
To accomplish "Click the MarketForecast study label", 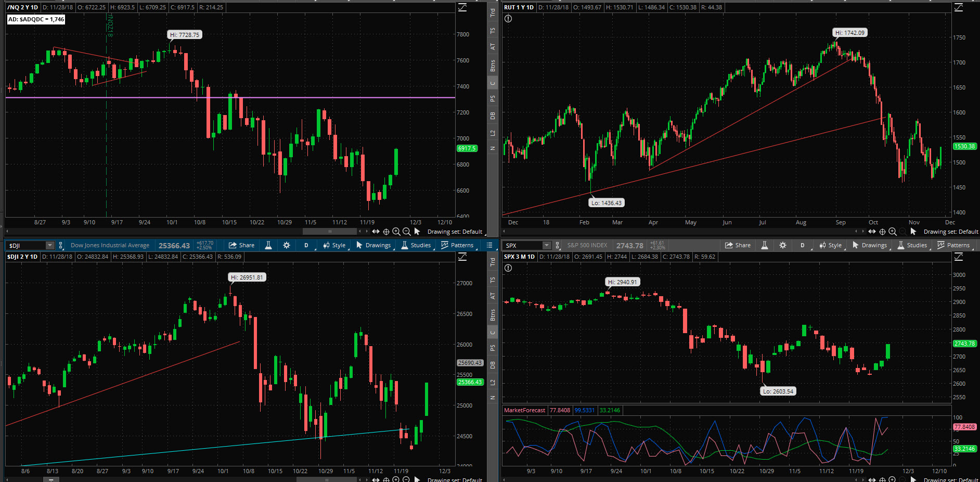I will 524,410.
